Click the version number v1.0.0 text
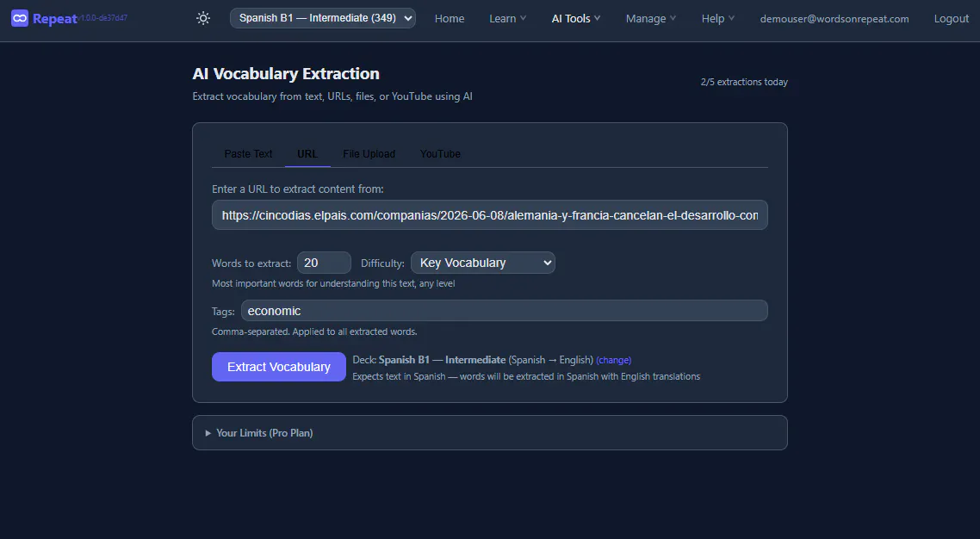Screen dimensions: 980x539 (103, 17)
